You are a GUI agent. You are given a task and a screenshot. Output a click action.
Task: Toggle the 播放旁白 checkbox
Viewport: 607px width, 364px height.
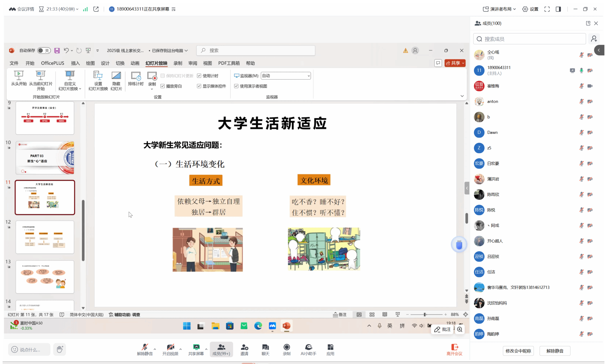pyautogui.click(x=163, y=86)
